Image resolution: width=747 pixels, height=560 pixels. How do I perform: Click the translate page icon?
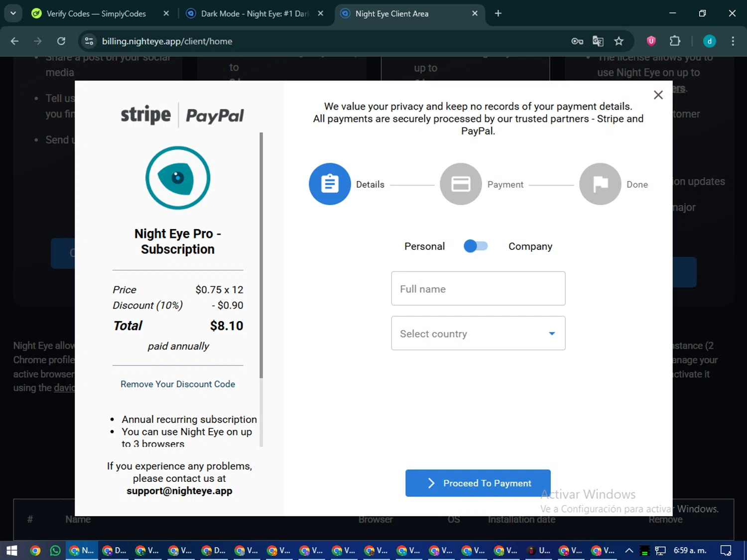coord(598,41)
